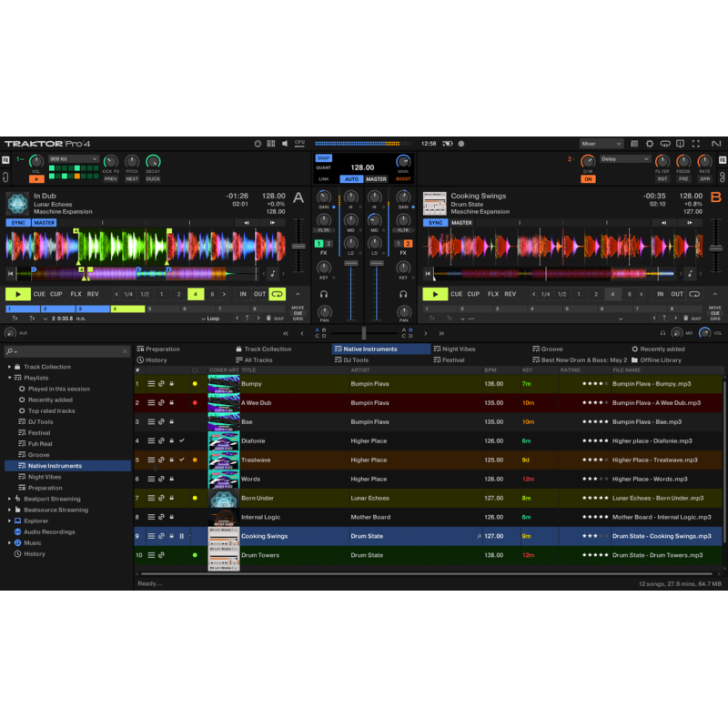
Task: Toggle the AUTO master clock button
Action: point(351,179)
